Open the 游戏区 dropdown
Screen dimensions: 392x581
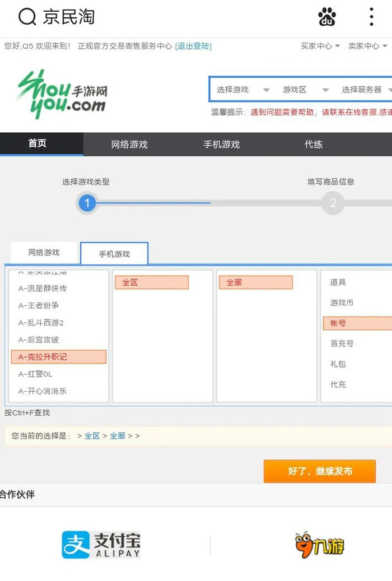point(305,90)
